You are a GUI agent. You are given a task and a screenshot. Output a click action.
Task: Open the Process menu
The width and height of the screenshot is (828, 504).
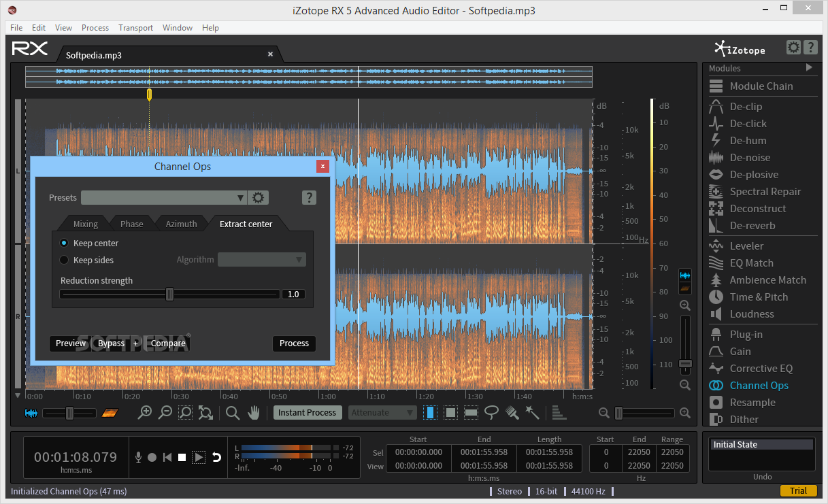95,28
